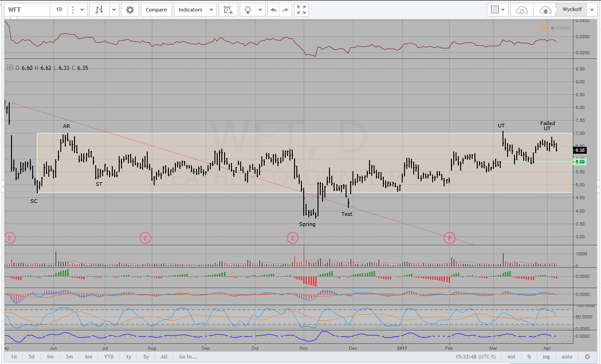This screenshot has width=601, height=364.
Task: Create an alert with alarm clock icon
Action: 228,10
